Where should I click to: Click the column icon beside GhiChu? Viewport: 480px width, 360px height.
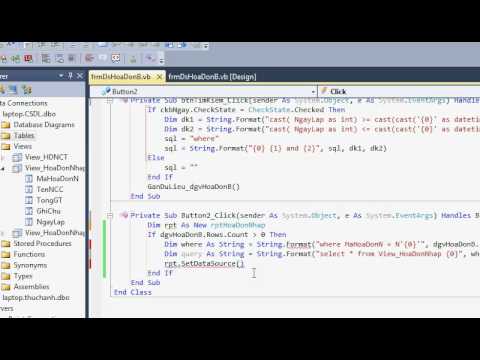pos(29,211)
